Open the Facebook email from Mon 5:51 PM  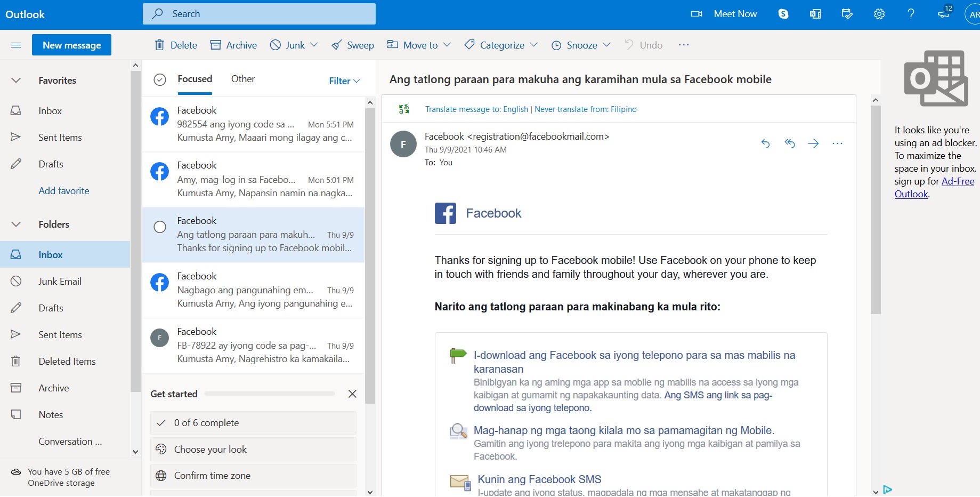click(254, 125)
